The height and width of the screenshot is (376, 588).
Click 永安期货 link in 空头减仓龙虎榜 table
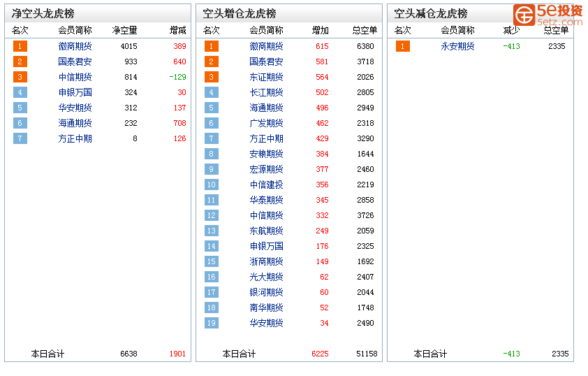(x=457, y=46)
